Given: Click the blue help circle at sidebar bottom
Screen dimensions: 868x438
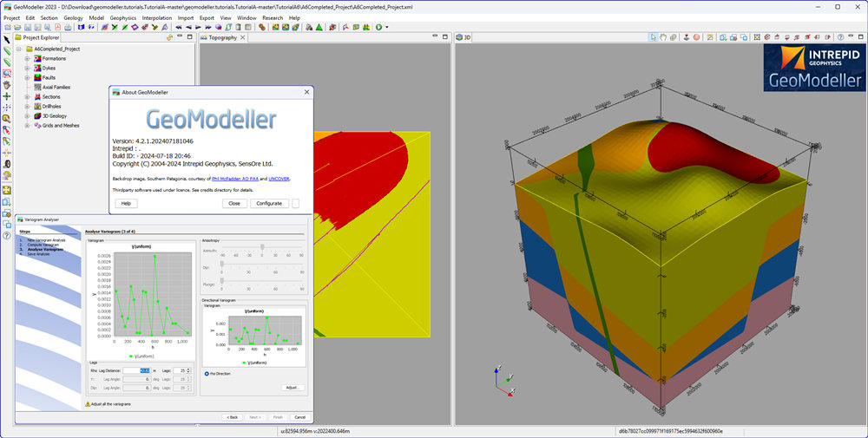Looking at the screenshot, I should click(x=7, y=236).
